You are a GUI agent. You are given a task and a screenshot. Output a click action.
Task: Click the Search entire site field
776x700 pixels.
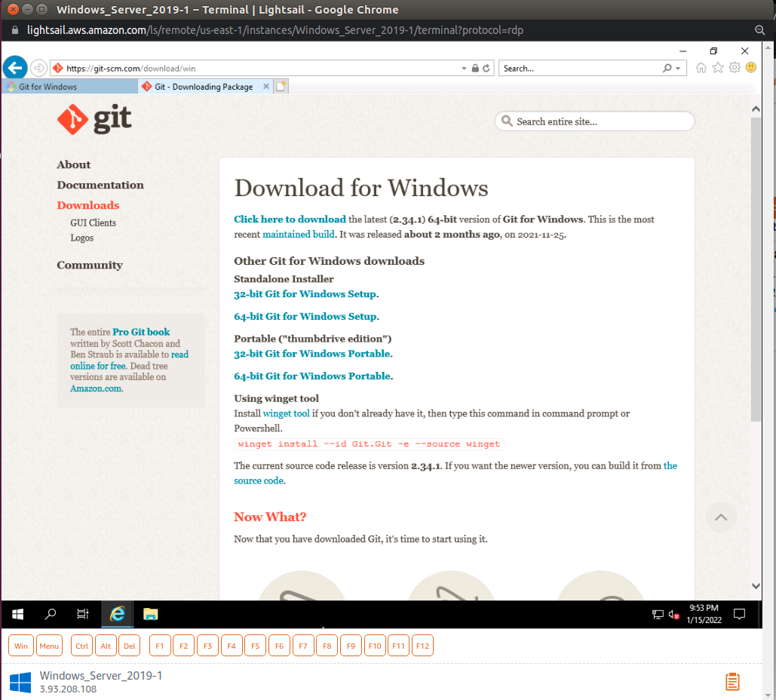point(594,121)
